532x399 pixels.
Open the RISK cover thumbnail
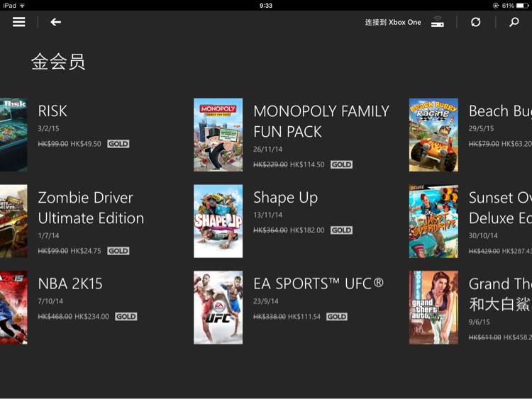pos(13,135)
